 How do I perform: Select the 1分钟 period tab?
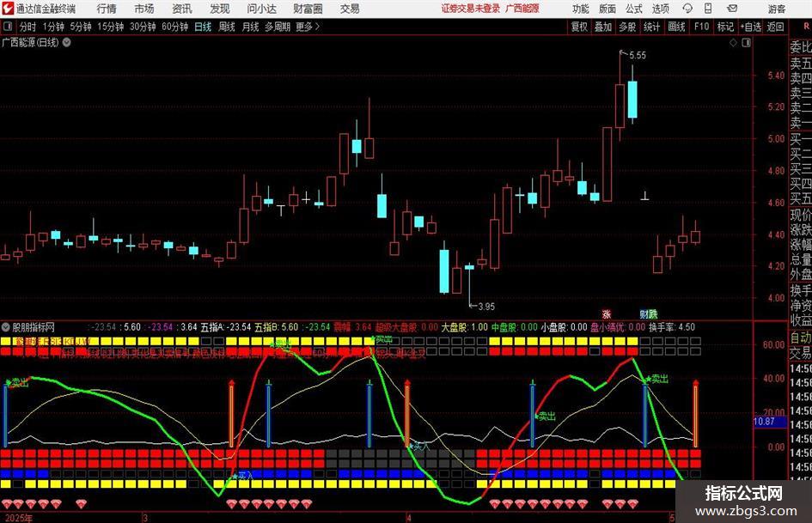click(53, 27)
